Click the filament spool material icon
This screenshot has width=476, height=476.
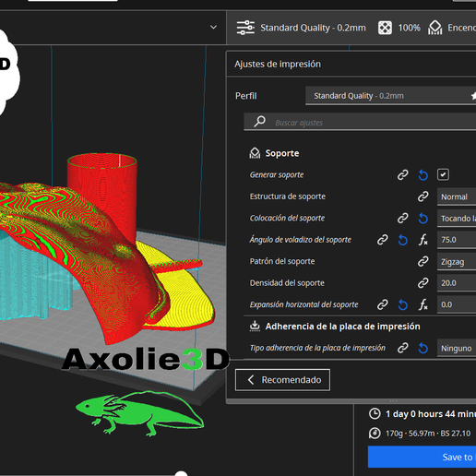pos(375,433)
